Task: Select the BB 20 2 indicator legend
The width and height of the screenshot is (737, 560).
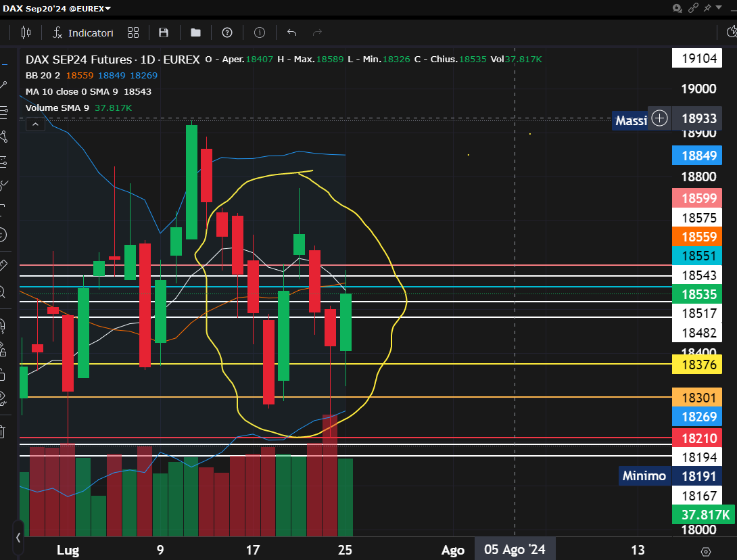Action: click(42, 75)
